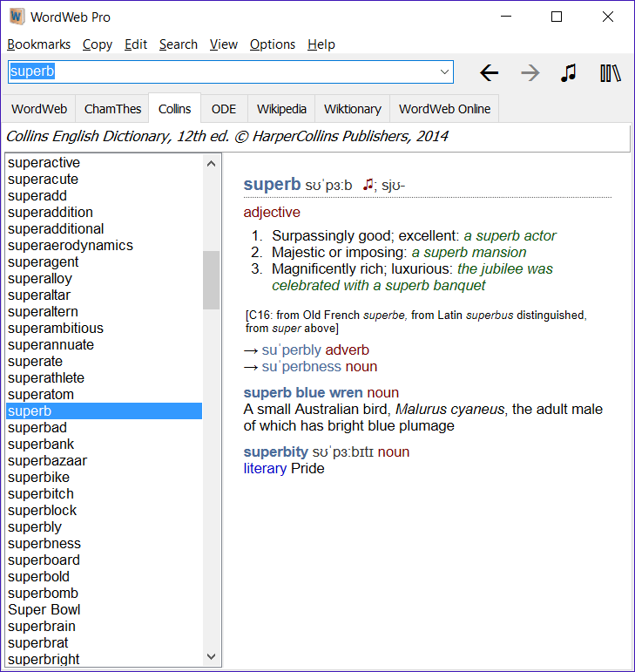Click the word list scrollbar thumb
This screenshot has height=672, width=635.
(x=211, y=280)
